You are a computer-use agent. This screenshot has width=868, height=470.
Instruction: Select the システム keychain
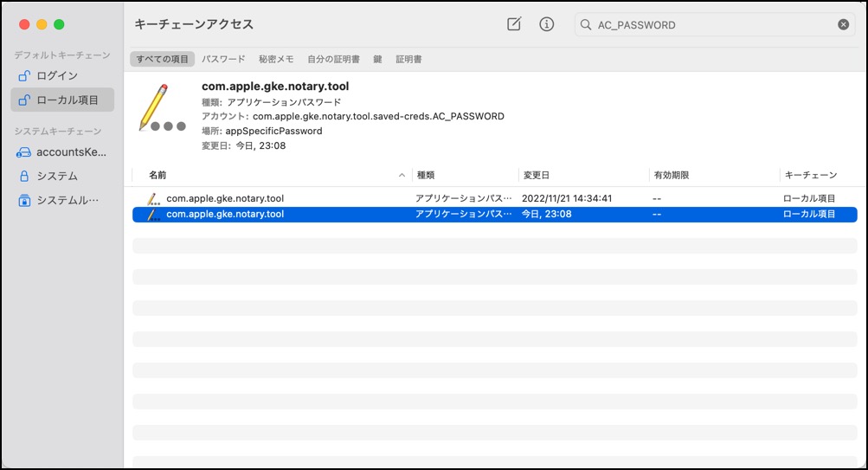[62, 176]
